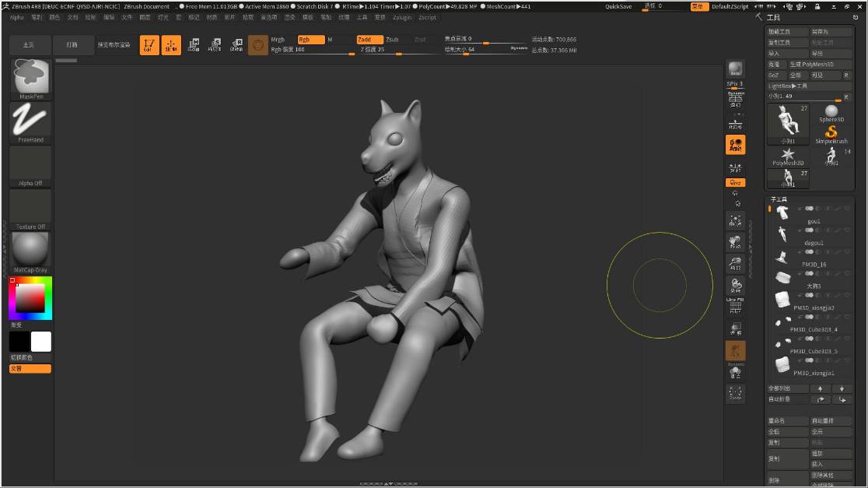Toggle Zadd sculpt mode

[369, 40]
